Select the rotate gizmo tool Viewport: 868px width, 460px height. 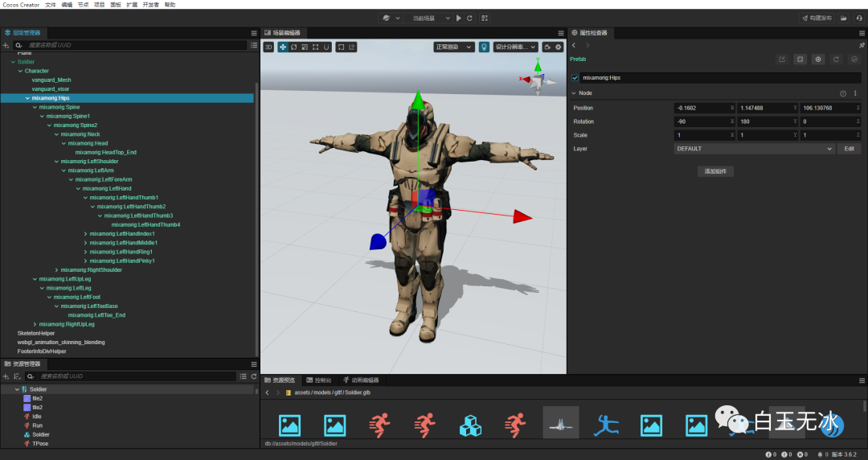293,47
